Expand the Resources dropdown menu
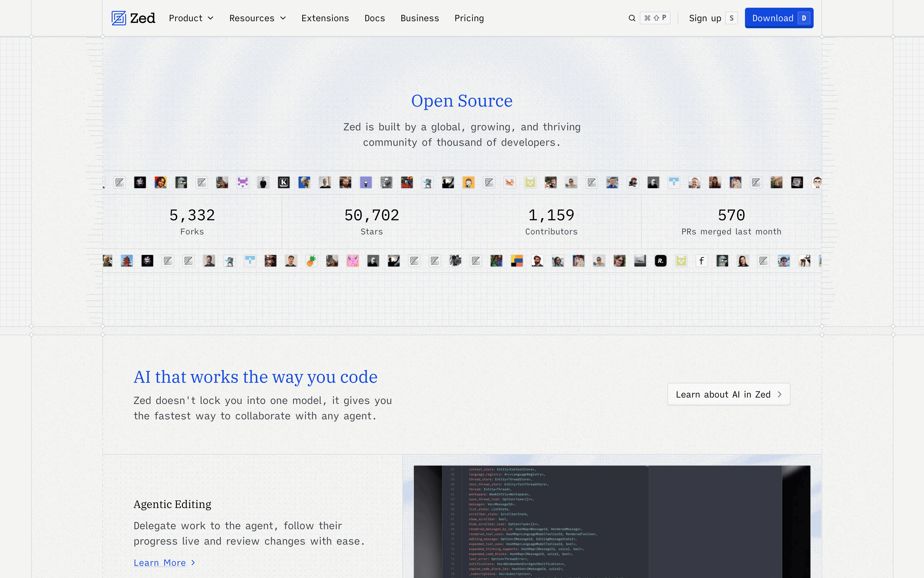This screenshot has height=578, width=924. click(x=257, y=18)
